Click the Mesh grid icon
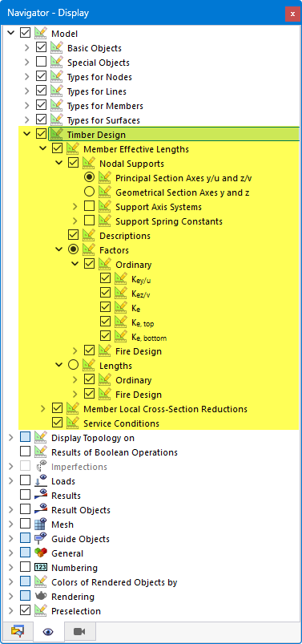The height and width of the screenshot is (644, 302). (x=41, y=525)
